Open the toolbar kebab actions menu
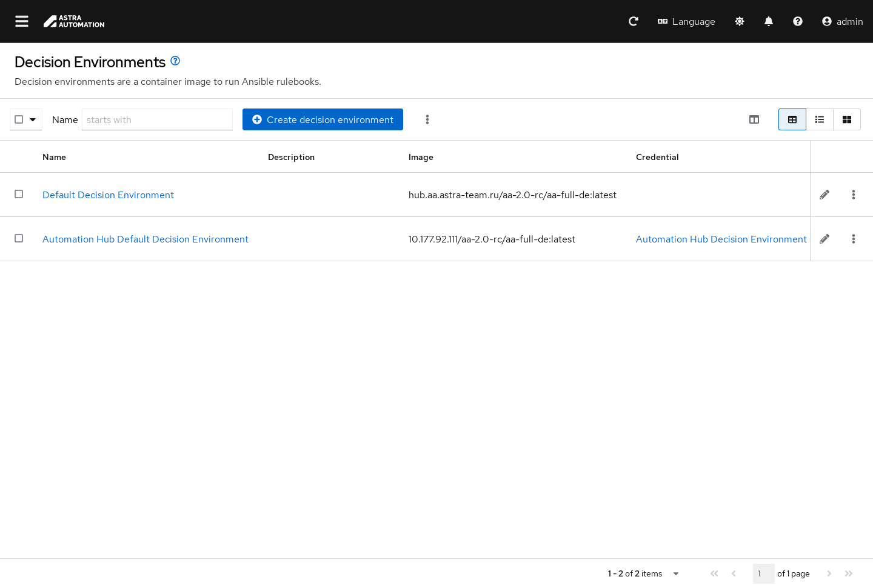The image size is (873, 588). [427, 119]
